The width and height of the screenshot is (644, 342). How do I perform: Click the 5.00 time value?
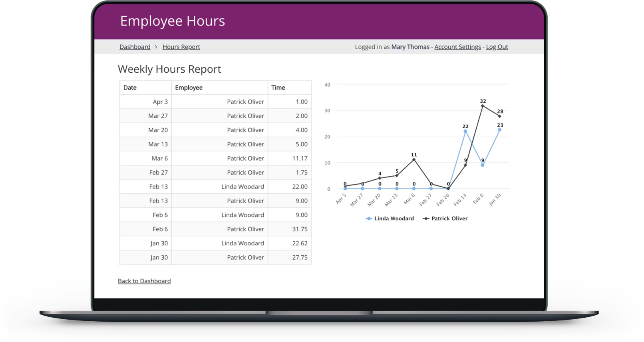(x=302, y=144)
